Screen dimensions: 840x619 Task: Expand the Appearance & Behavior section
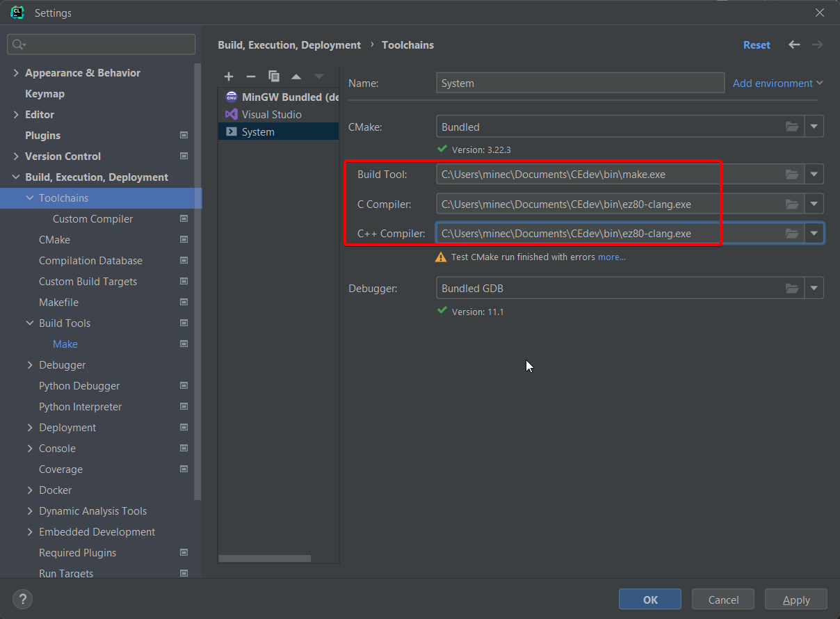(x=16, y=73)
